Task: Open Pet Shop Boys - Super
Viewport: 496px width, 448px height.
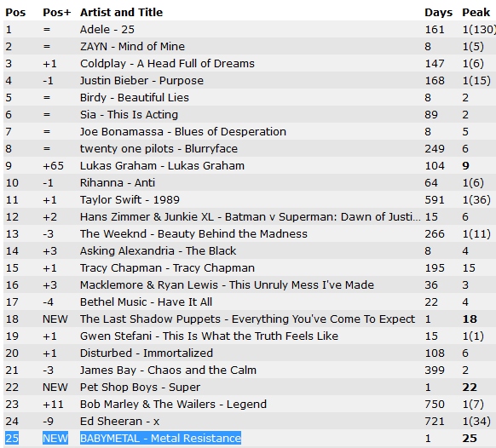Action: [x=140, y=388]
